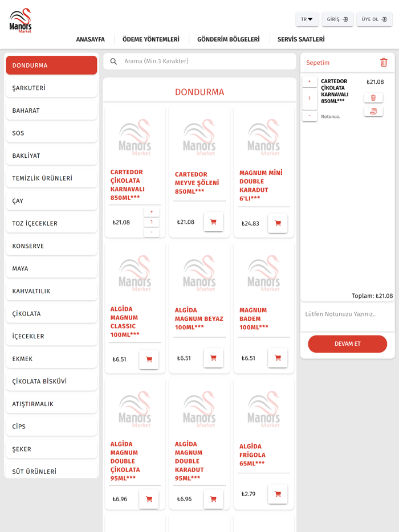Click ALGİDA MAGNUM DOUBLE ÇİKOLATA 95ML title
The height and width of the screenshot is (532, 399).
click(125, 461)
